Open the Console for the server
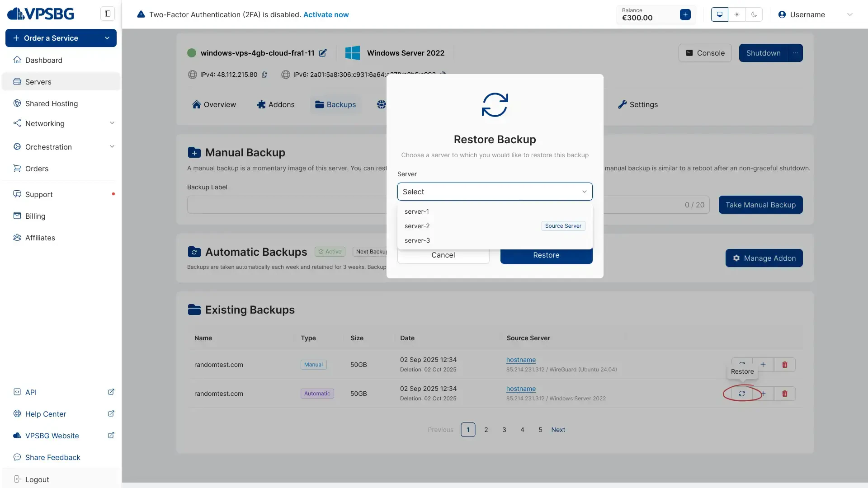Screen dimensions: 868x488 (x=705, y=53)
